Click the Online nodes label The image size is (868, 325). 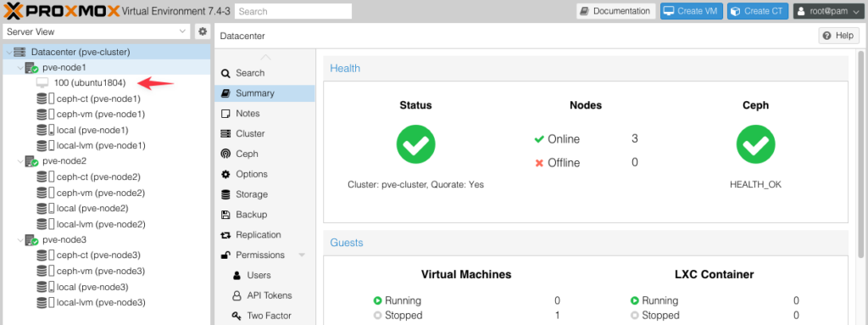[x=564, y=139]
